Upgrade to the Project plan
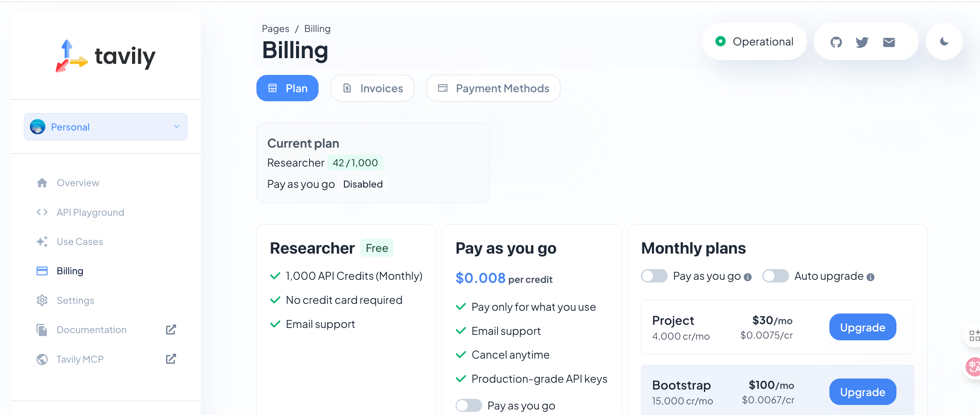This screenshot has width=980, height=415. point(862,327)
